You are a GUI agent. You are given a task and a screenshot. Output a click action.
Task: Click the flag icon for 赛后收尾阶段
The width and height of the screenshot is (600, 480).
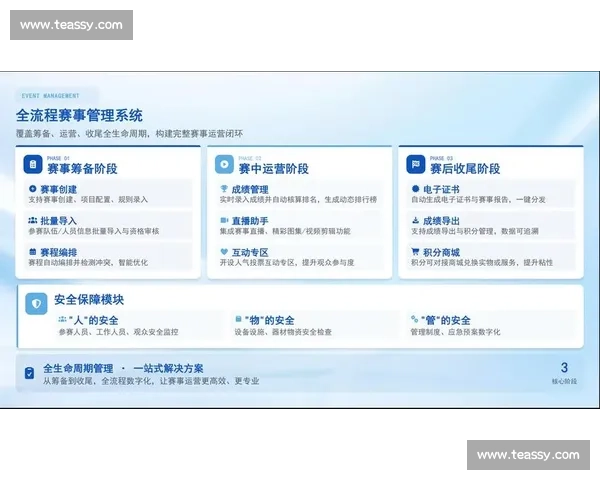tap(416, 164)
